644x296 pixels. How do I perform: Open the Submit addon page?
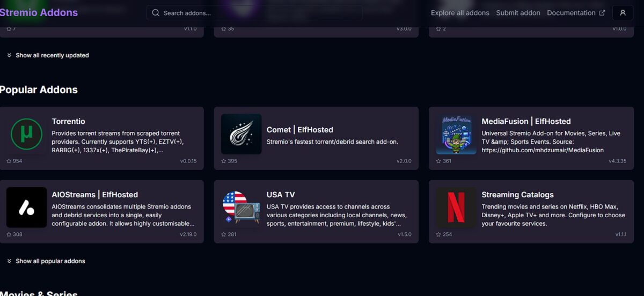[x=518, y=13]
